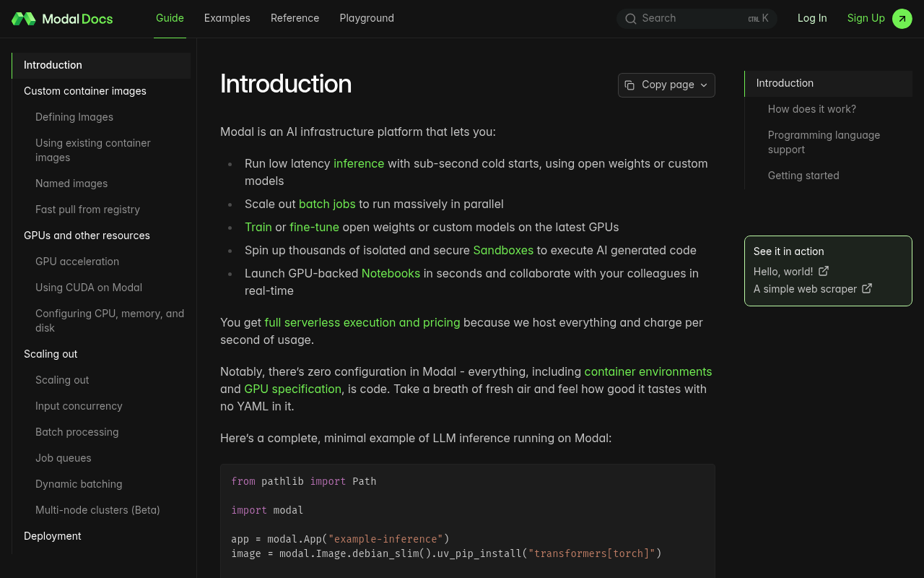Open A simple web scraper example

[805, 288]
